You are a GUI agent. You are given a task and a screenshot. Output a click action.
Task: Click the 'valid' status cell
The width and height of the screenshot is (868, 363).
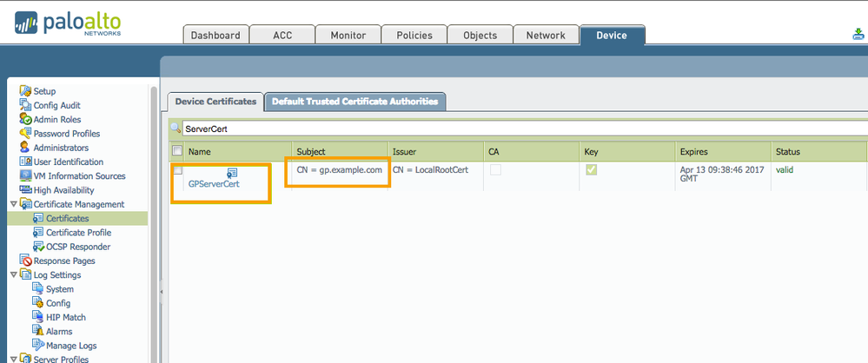pyautogui.click(x=785, y=170)
